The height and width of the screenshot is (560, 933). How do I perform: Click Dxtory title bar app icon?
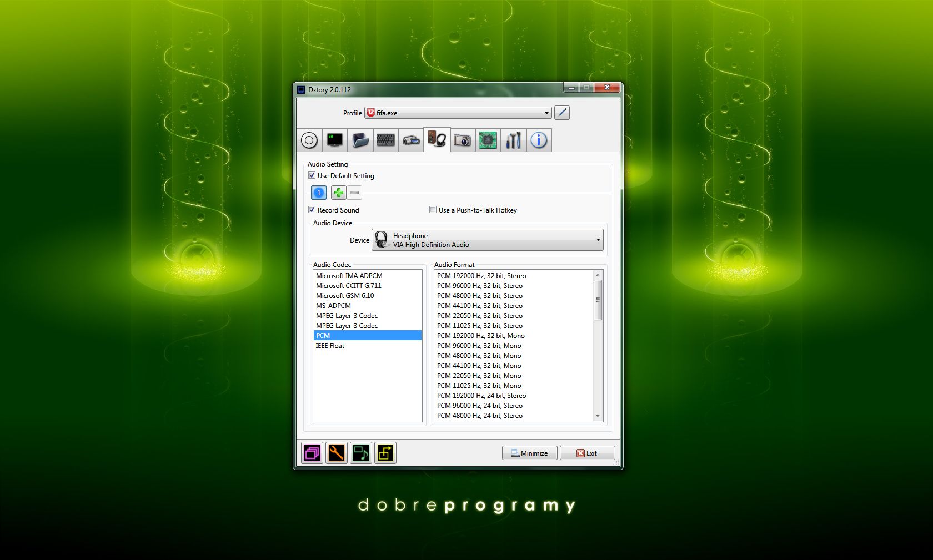pyautogui.click(x=301, y=89)
